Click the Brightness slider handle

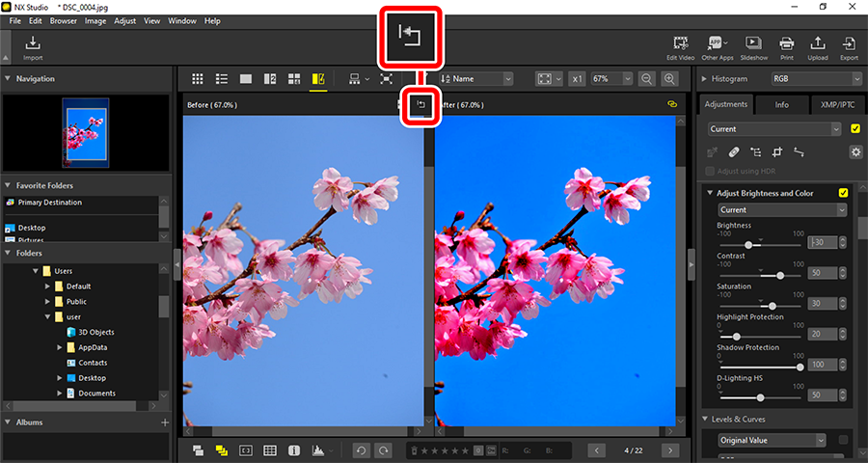click(x=748, y=245)
